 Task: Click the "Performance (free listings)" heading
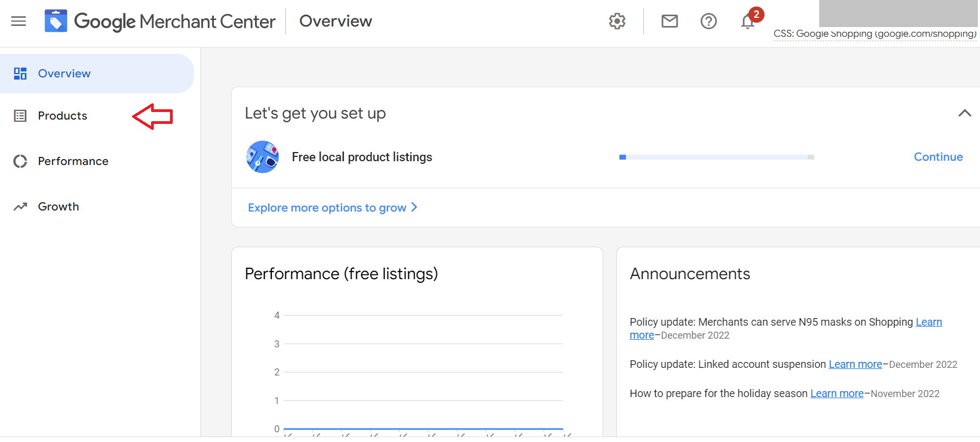click(341, 274)
